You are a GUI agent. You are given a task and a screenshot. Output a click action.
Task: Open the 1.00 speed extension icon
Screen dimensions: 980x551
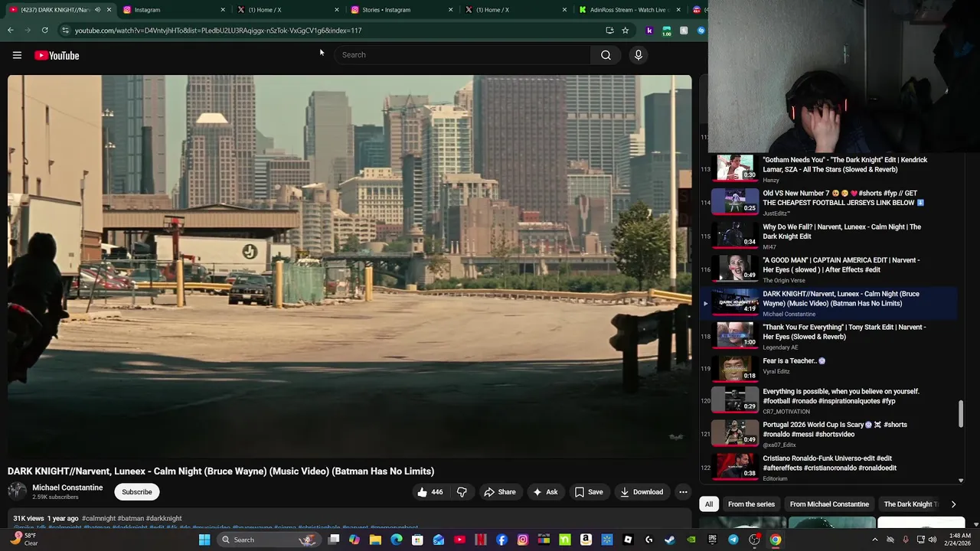click(667, 31)
